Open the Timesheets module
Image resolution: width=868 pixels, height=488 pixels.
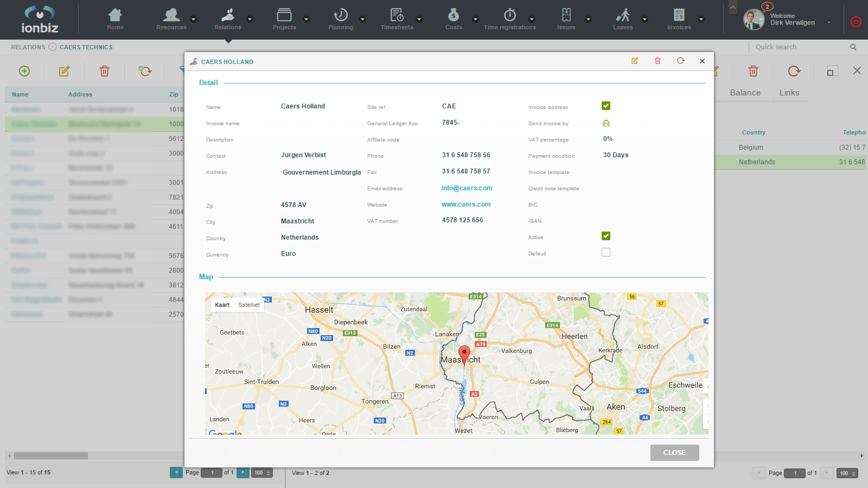[x=397, y=19]
